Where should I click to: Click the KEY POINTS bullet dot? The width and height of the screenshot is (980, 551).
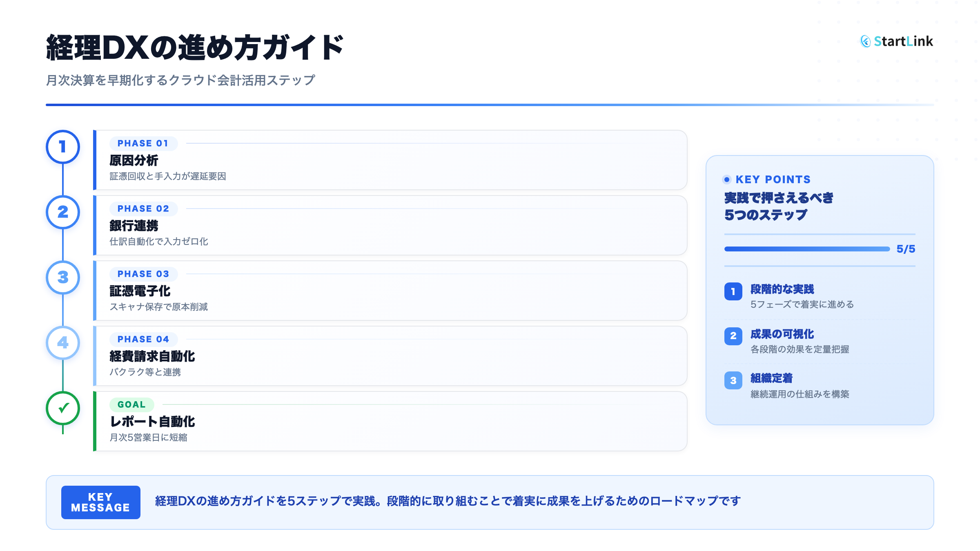tap(727, 180)
